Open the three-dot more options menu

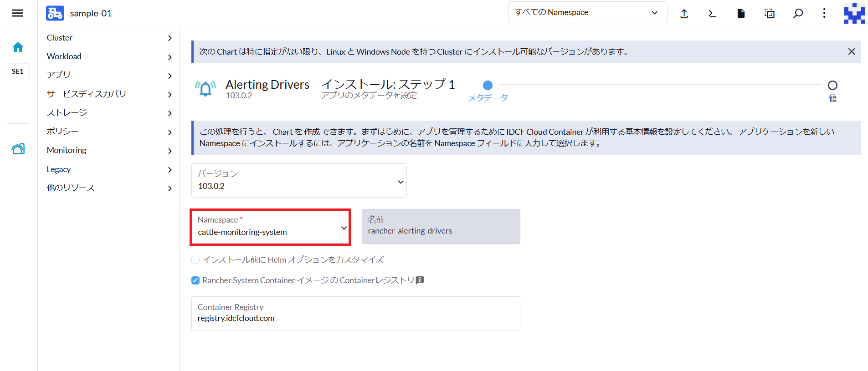tap(824, 13)
